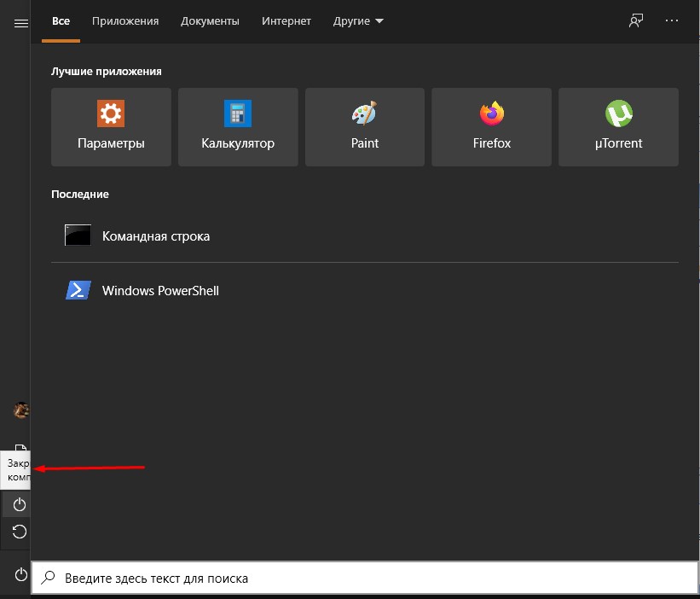Select the Интернет tab
The height and width of the screenshot is (599, 700).
coord(286,21)
